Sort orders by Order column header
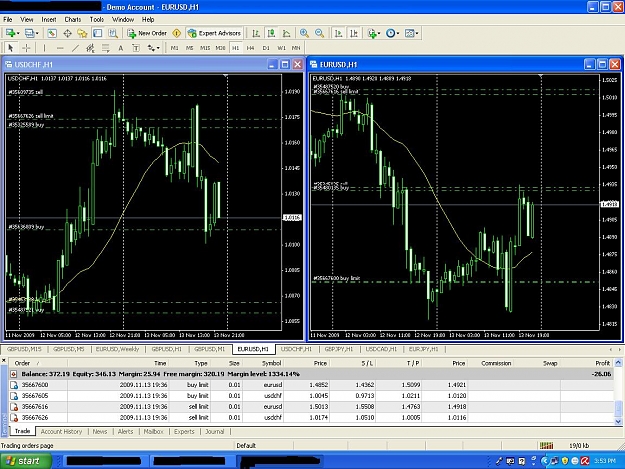 point(38,363)
